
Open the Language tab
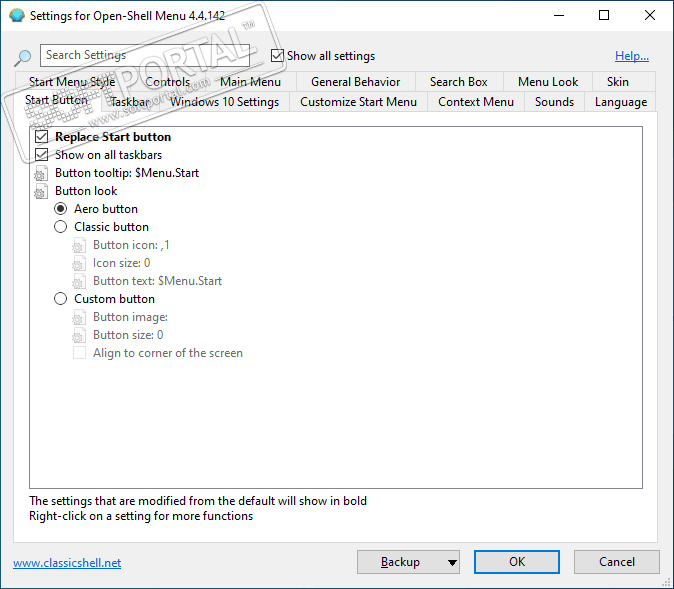(621, 102)
